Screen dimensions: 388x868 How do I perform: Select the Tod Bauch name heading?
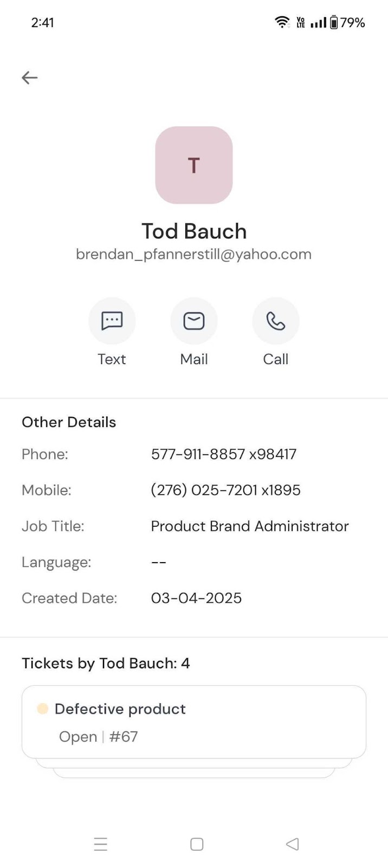194,231
